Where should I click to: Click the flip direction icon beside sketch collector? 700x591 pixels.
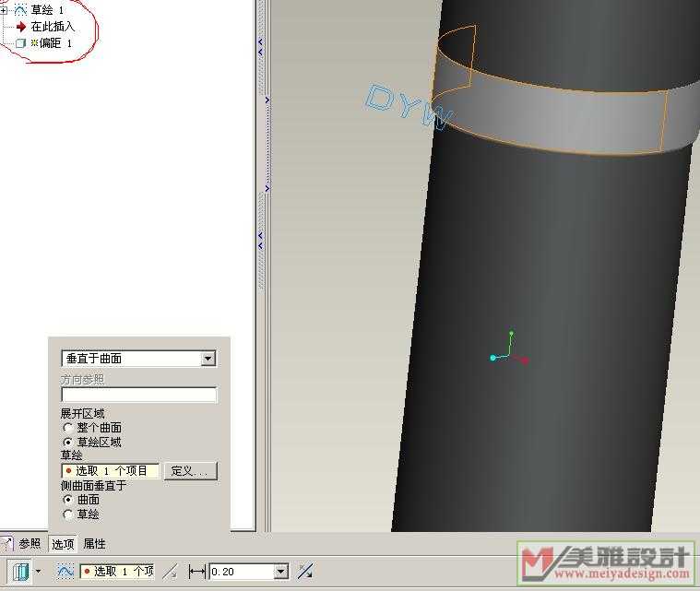pyautogui.click(x=169, y=572)
